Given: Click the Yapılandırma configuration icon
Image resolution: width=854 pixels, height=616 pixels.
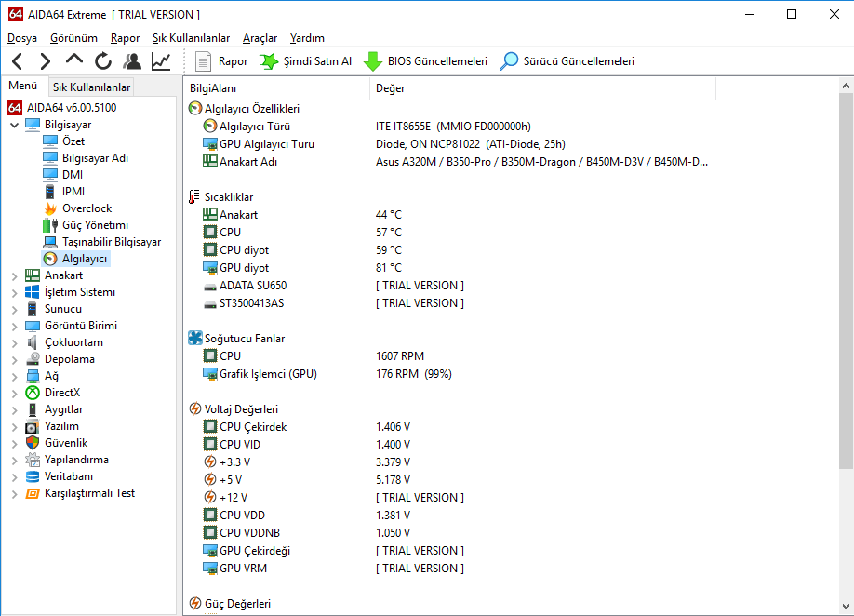Looking at the screenshot, I should coord(33,461).
